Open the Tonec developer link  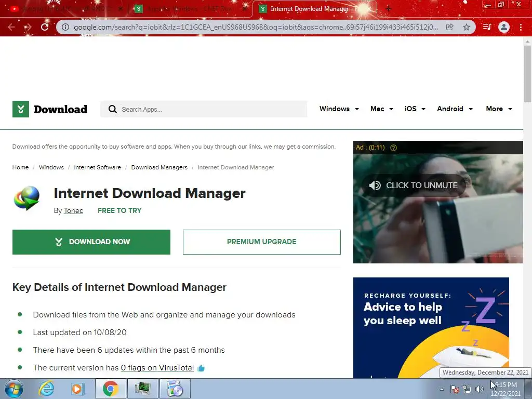(73, 211)
